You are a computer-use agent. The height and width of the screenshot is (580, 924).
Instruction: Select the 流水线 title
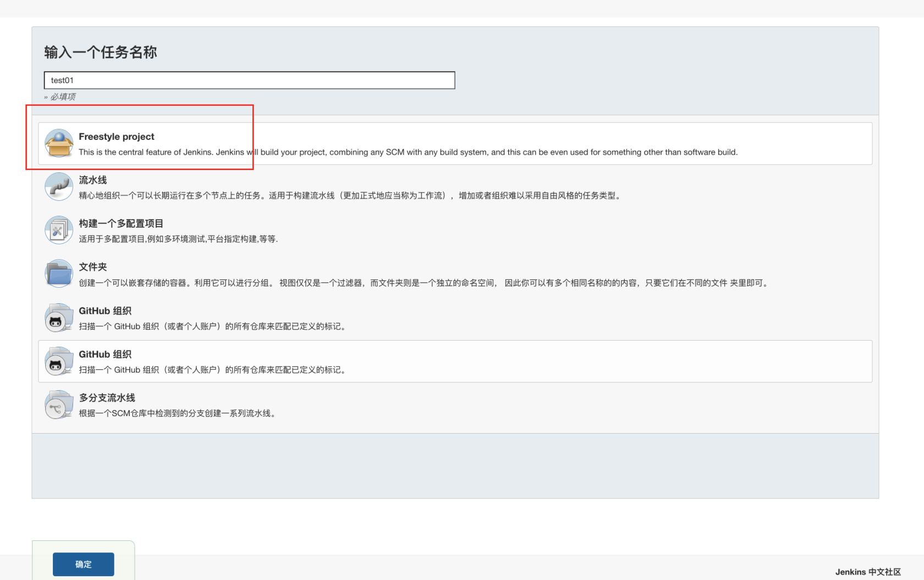93,180
